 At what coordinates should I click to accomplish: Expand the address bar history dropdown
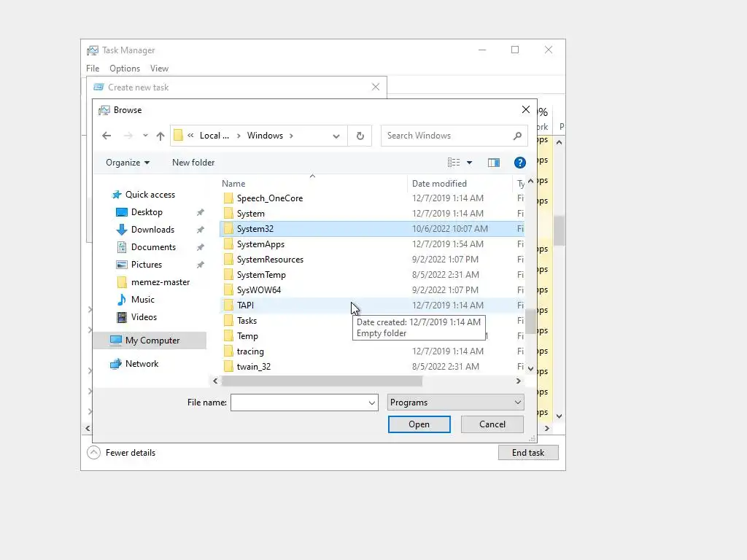click(x=336, y=136)
